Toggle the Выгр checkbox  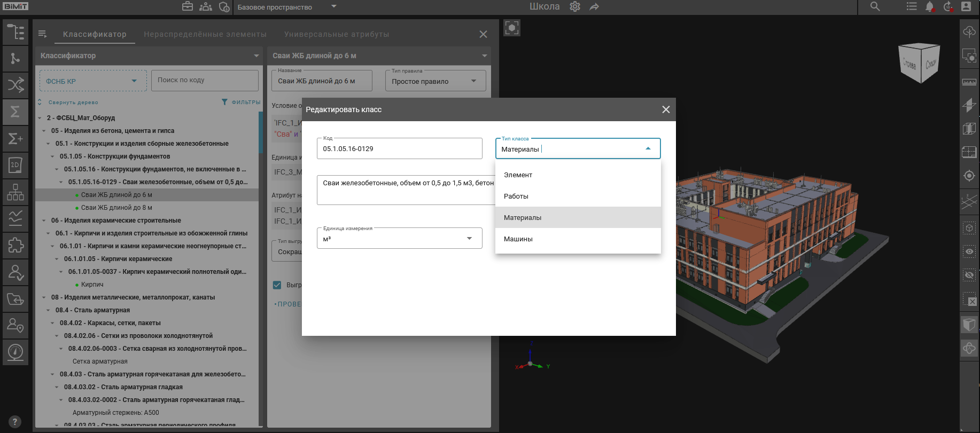click(277, 285)
